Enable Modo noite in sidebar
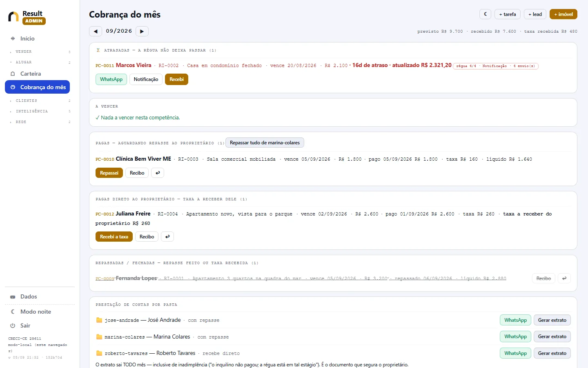 click(x=40, y=312)
